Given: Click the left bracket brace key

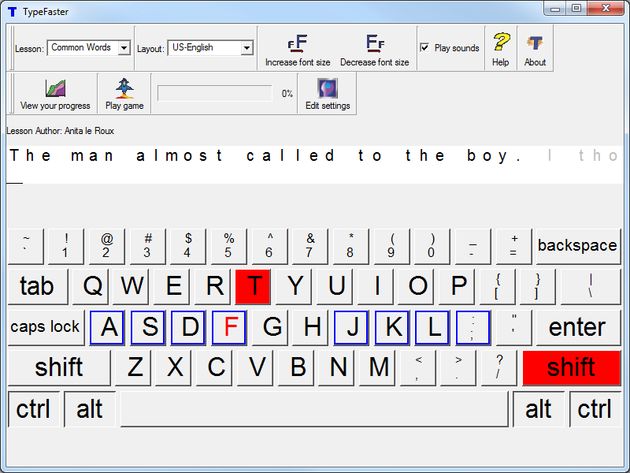Looking at the screenshot, I should tap(497, 287).
